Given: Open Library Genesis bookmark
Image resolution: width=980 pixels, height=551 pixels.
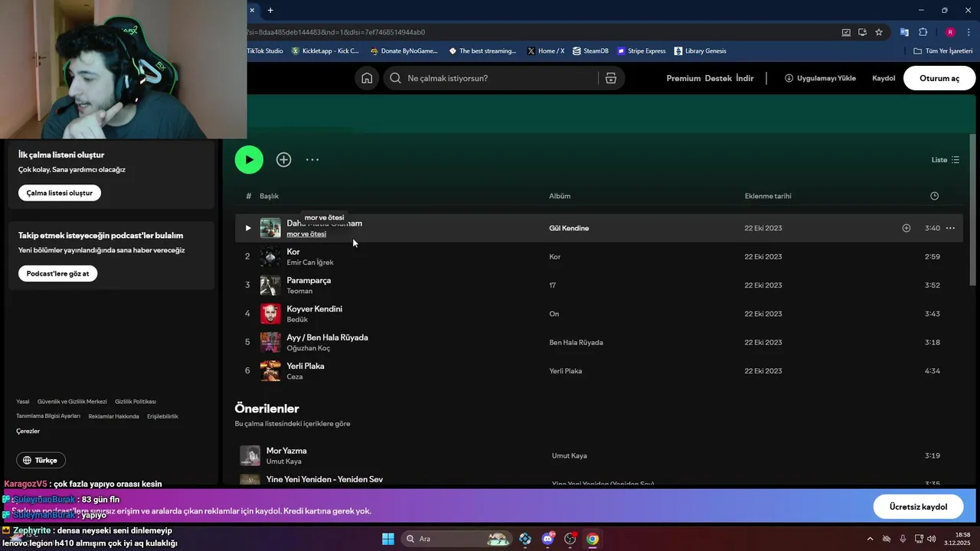Looking at the screenshot, I should click(x=700, y=51).
